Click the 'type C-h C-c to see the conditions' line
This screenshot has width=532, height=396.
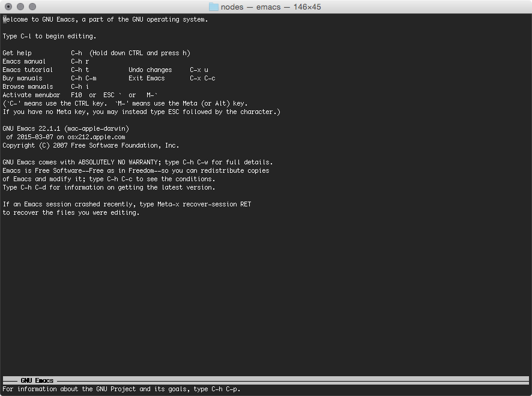[x=109, y=179]
